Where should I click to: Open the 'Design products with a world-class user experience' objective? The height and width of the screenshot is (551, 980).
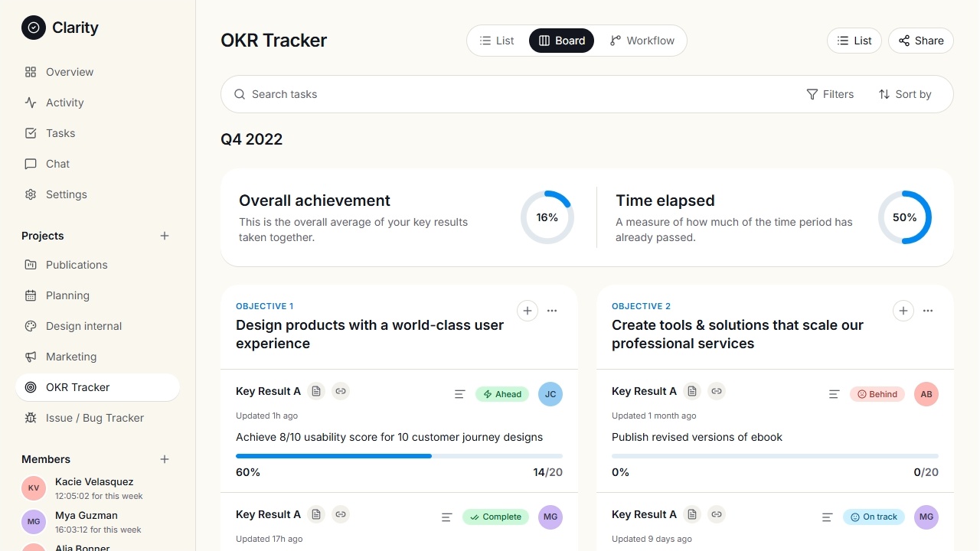[x=370, y=334]
